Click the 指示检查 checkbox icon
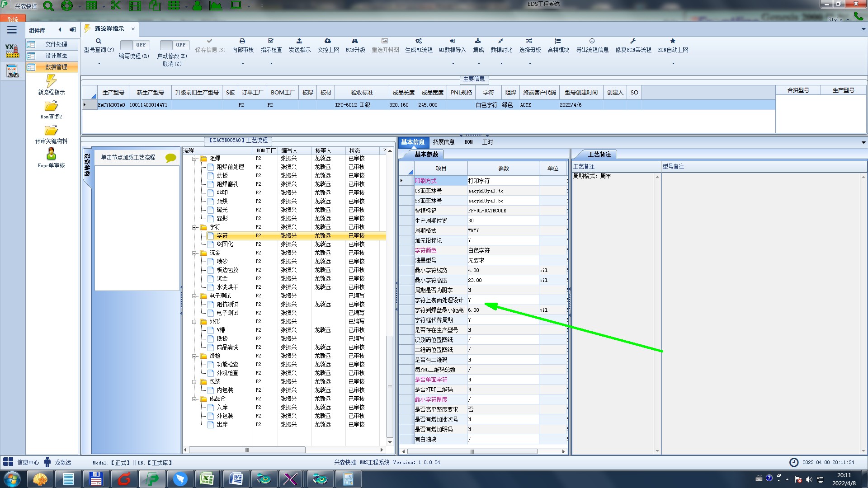 (271, 41)
